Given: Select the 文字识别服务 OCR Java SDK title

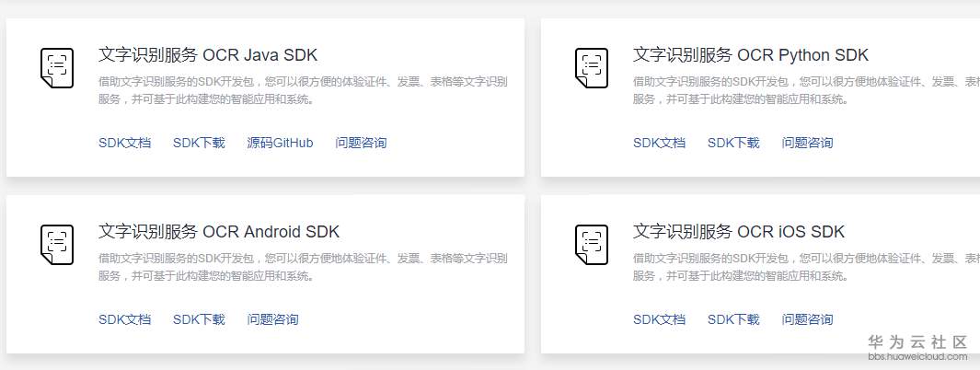Looking at the screenshot, I should [208, 55].
